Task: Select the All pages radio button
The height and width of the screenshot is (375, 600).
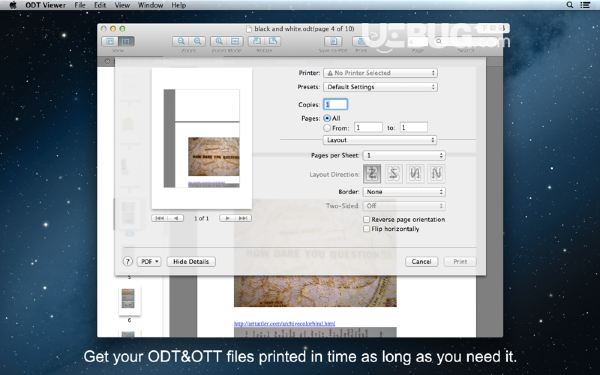Action: click(x=327, y=118)
